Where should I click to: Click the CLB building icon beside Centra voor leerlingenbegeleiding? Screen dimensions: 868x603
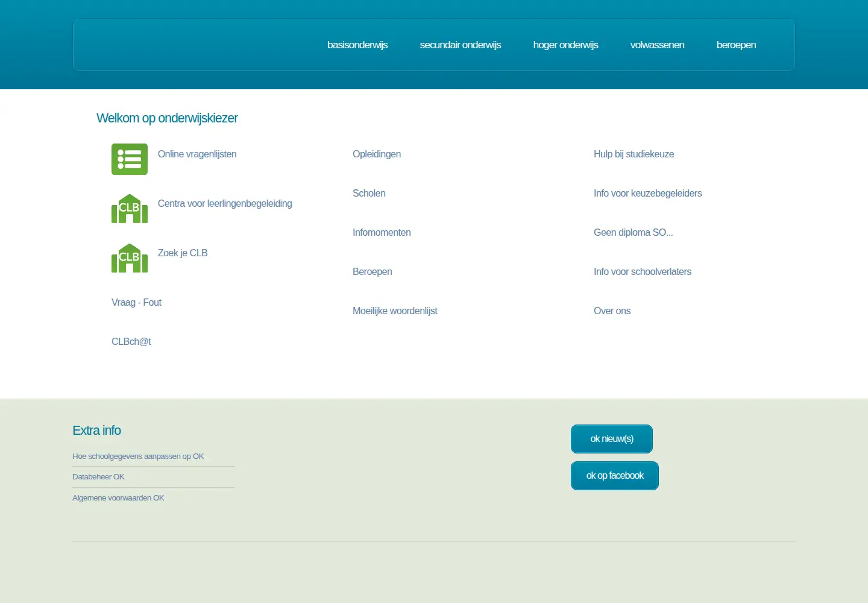[x=130, y=209]
